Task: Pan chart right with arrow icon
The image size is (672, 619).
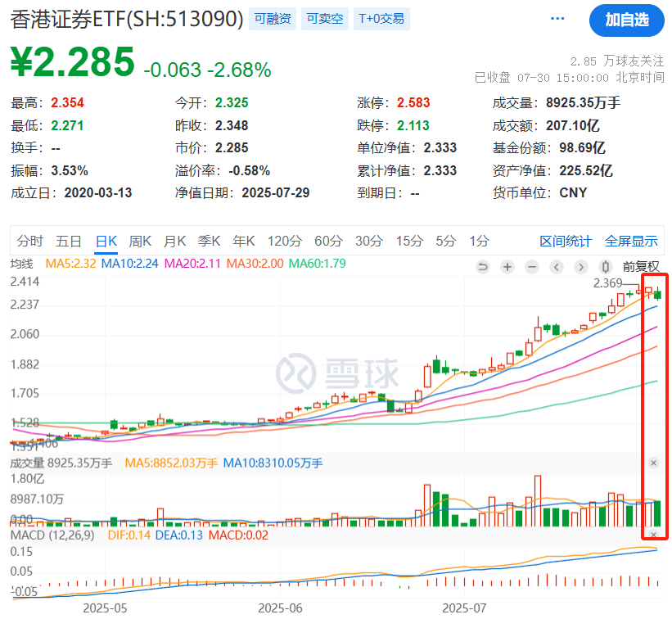Action: click(580, 267)
